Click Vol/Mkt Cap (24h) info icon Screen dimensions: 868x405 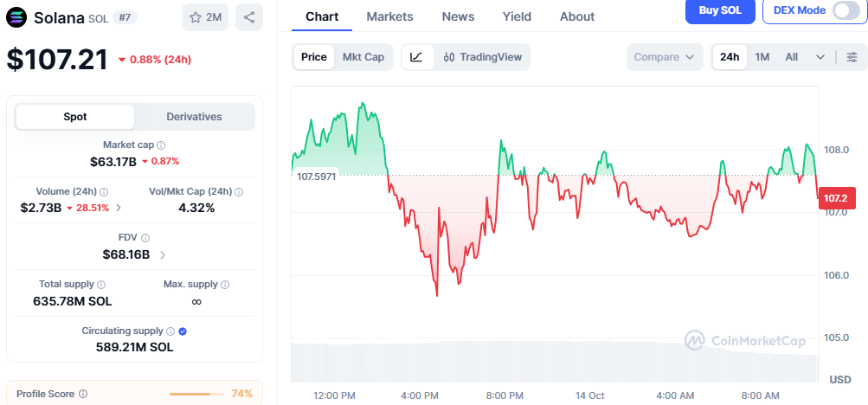click(239, 192)
